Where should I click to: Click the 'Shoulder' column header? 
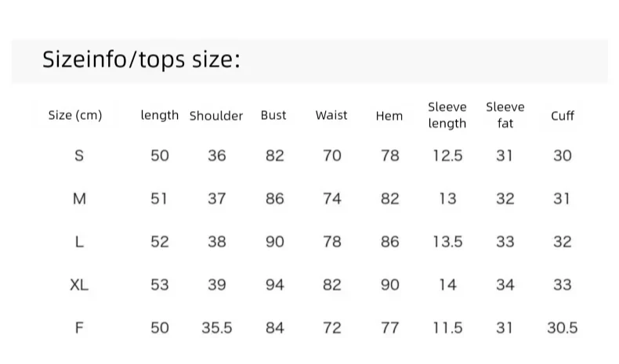click(216, 116)
